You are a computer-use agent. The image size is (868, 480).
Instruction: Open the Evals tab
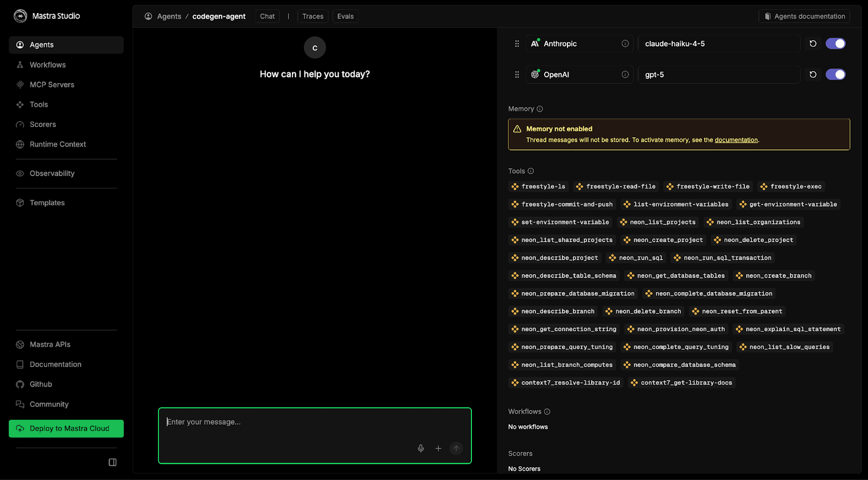coord(345,16)
